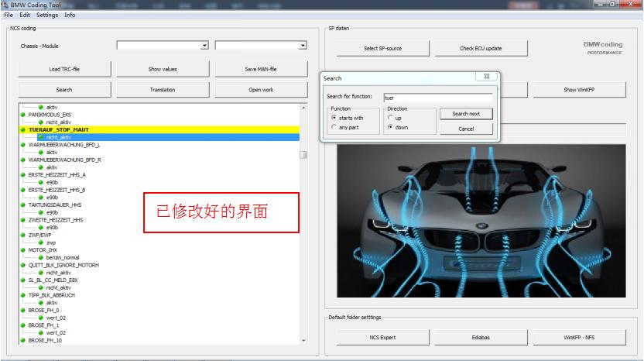Open the Edit menu
The width and height of the screenshot is (644, 361).
tap(25, 15)
